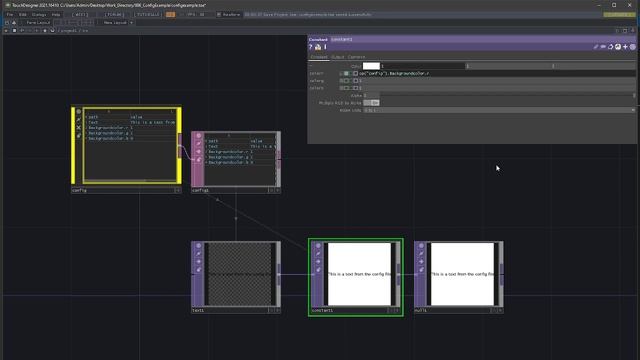Click the config node name label

click(80, 190)
